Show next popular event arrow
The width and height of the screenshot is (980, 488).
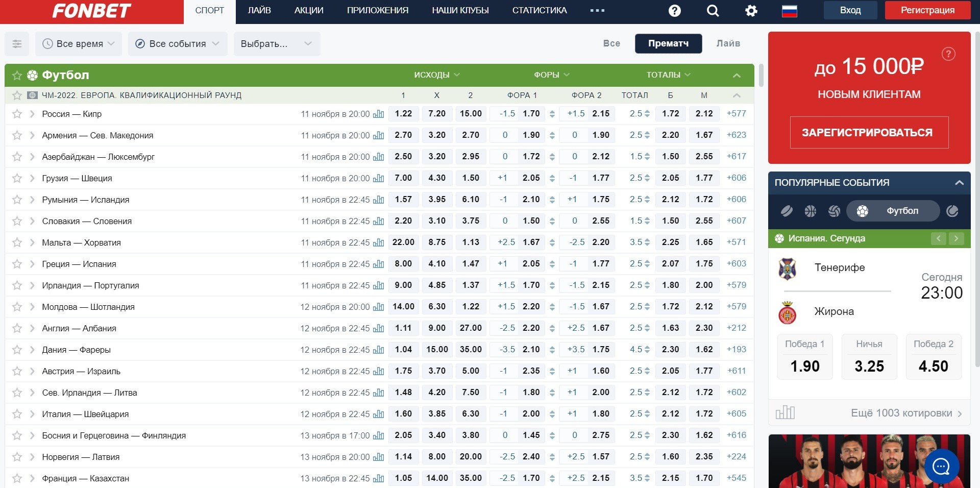click(956, 238)
